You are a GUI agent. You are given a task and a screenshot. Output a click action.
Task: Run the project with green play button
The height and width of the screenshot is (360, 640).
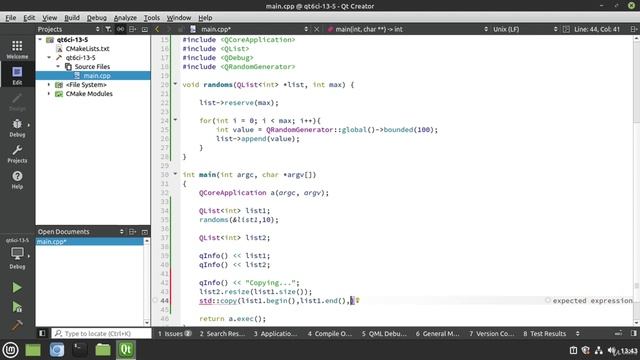[17, 287]
